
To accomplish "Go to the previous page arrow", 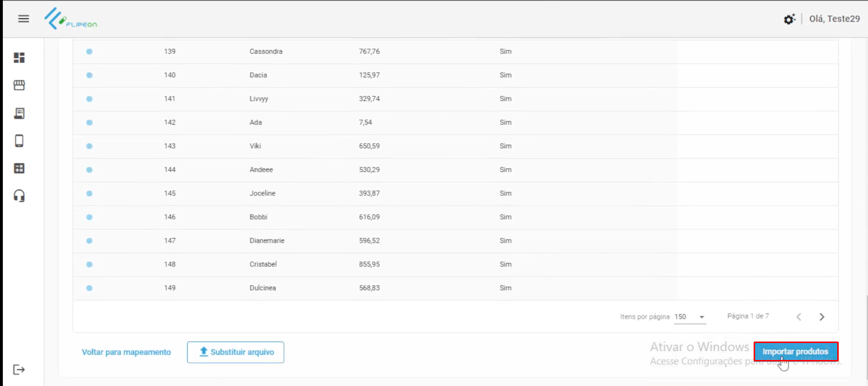I will pyautogui.click(x=799, y=317).
